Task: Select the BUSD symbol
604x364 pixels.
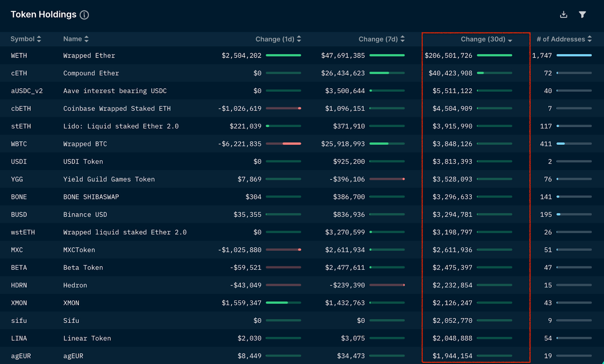Action: click(x=19, y=215)
